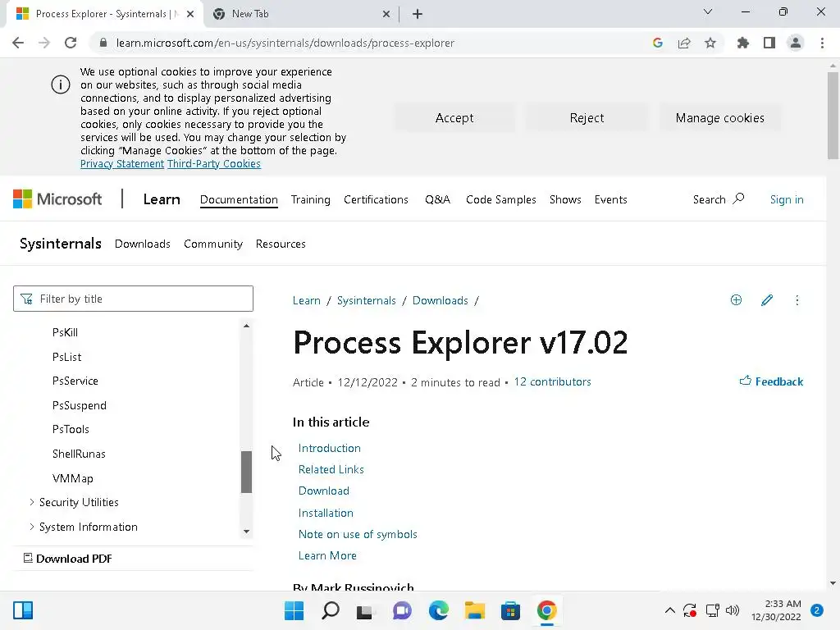The image size is (840, 630).
Task: Click Chrome icon in taskbar
Action: click(546, 610)
